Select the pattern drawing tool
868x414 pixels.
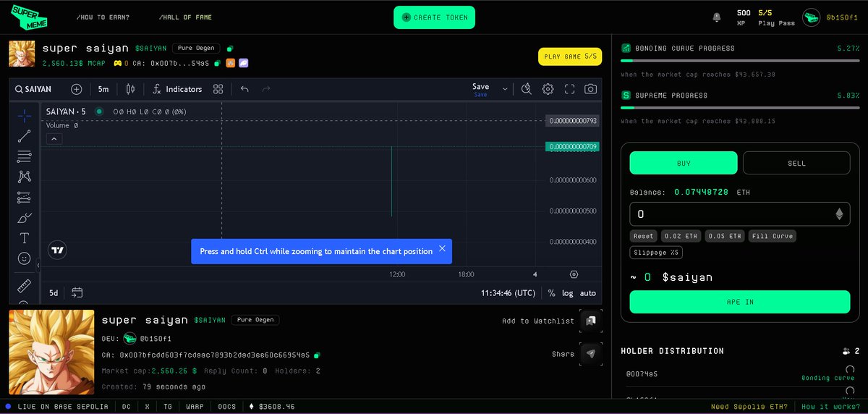24,176
